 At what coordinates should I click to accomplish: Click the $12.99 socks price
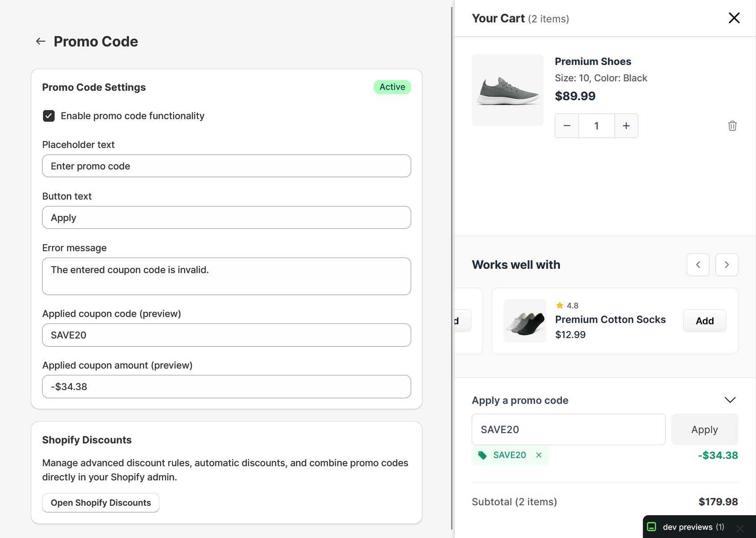(x=570, y=335)
